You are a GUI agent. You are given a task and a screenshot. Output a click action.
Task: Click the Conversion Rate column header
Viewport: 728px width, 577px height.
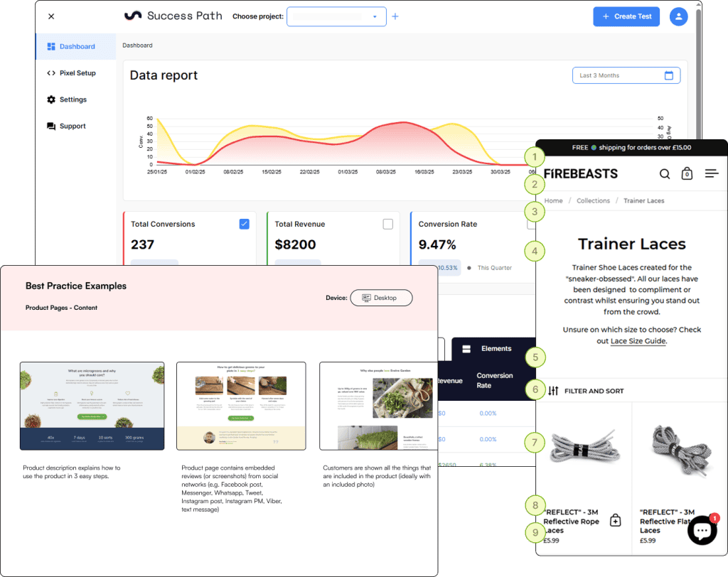pyautogui.click(x=495, y=380)
